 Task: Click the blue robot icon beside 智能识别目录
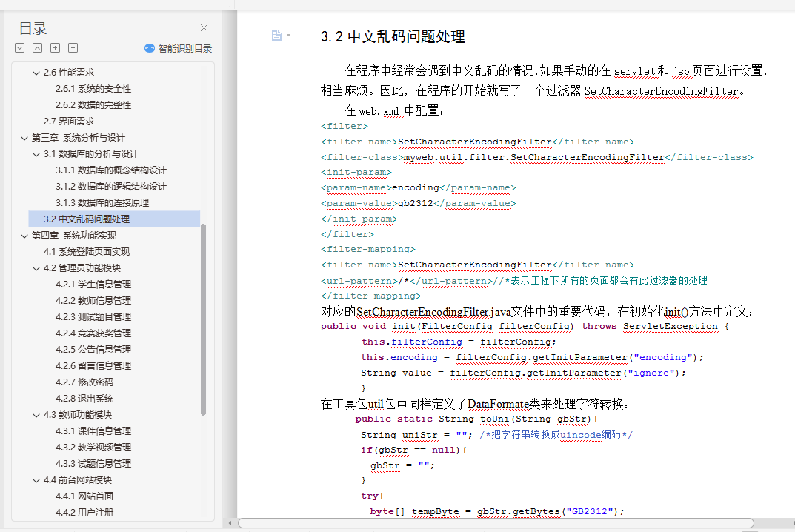150,48
